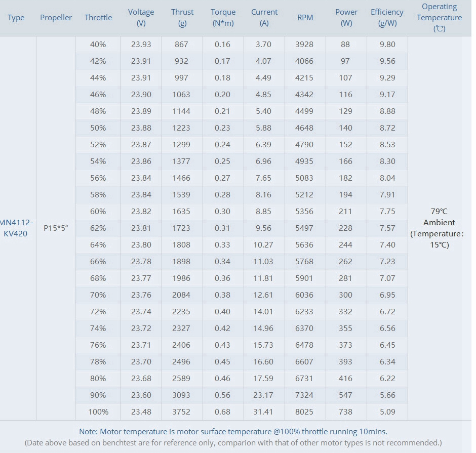Click the Throttle column header
The image size is (476, 453).
(x=98, y=18)
